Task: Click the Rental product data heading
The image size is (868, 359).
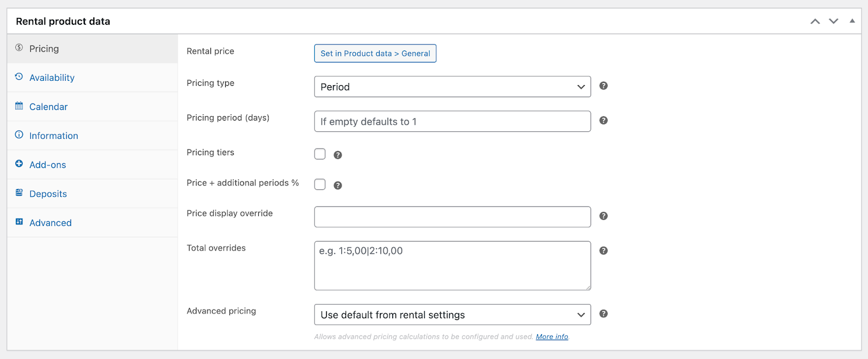Action: click(63, 21)
